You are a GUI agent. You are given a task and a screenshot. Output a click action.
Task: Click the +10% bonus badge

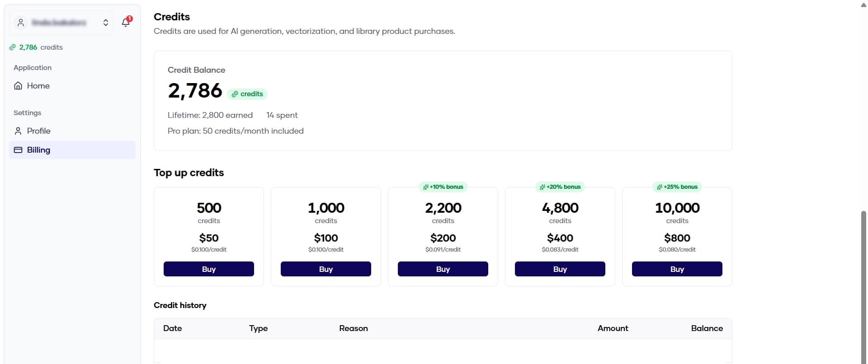[x=443, y=187]
